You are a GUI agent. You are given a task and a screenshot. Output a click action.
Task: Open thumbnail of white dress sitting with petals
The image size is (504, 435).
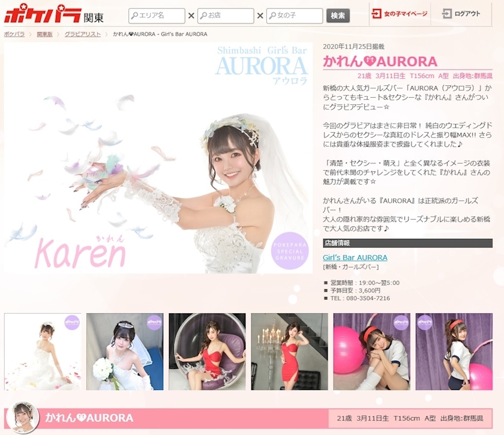pyautogui.click(x=43, y=352)
